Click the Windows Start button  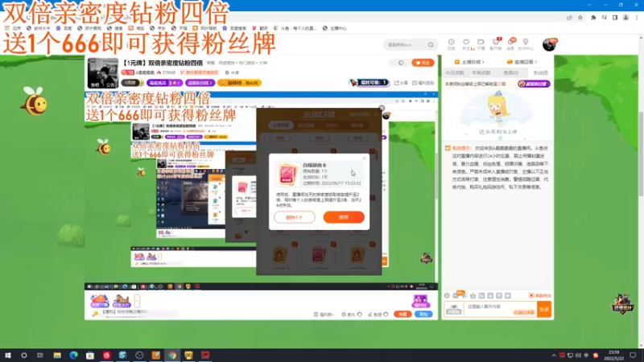pyautogui.click(x=8, y=355)
